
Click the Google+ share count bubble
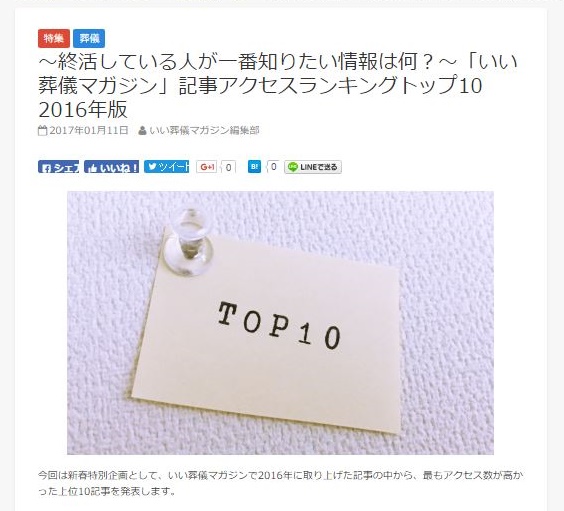pyautogui.click(x=228, y=167)
